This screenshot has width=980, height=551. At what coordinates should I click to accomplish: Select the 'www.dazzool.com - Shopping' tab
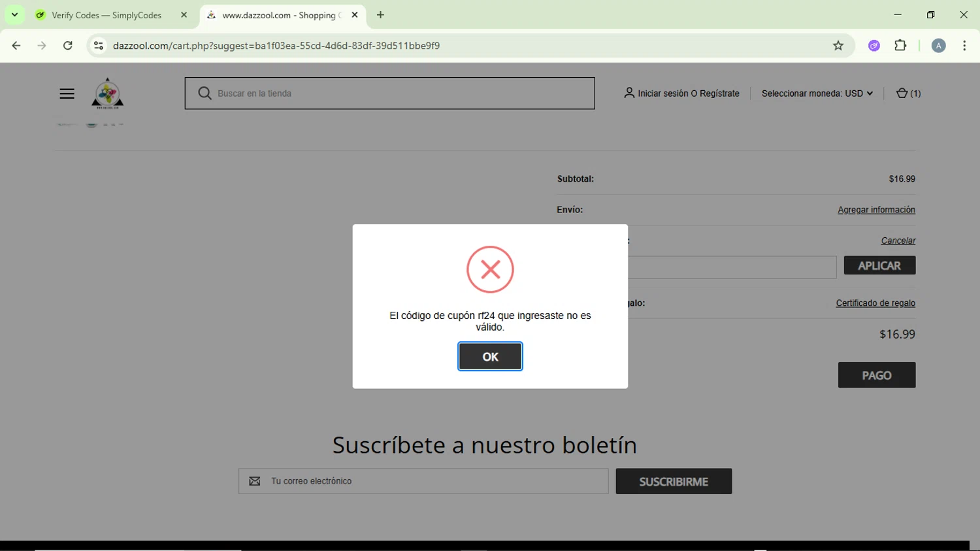point(281,15)
